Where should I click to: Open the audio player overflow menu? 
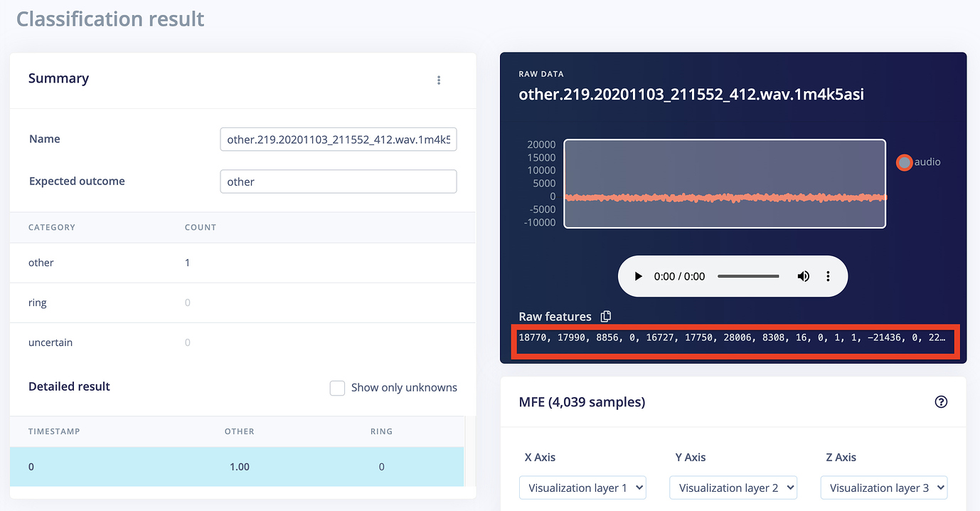click(828, 276)
